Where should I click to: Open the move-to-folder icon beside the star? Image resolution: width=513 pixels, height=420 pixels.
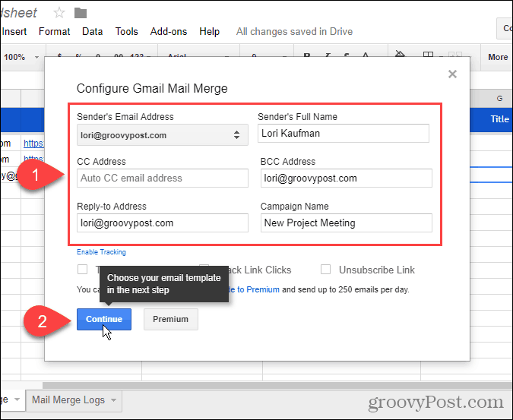[x=80, y=13]
